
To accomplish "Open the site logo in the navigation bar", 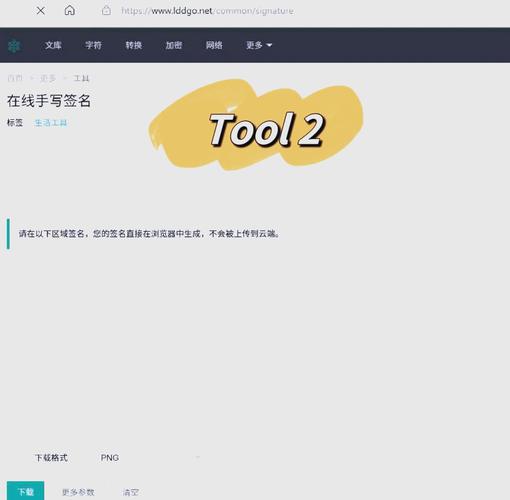I will pos(14,45).
